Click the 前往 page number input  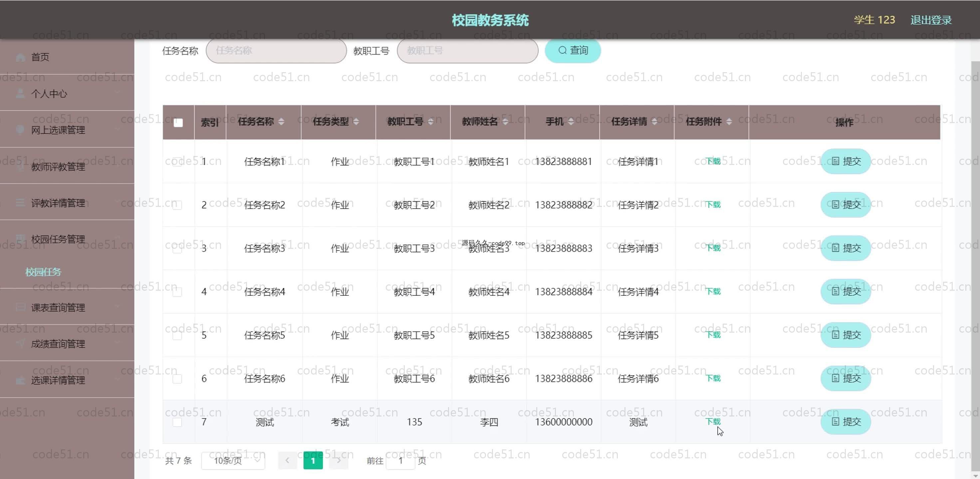(400, 460)
